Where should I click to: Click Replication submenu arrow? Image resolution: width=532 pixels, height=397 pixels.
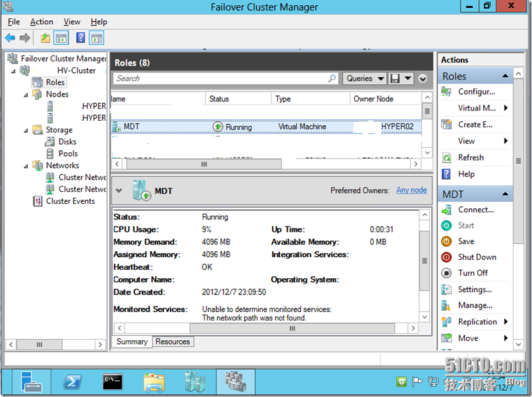tap(506, 322)
